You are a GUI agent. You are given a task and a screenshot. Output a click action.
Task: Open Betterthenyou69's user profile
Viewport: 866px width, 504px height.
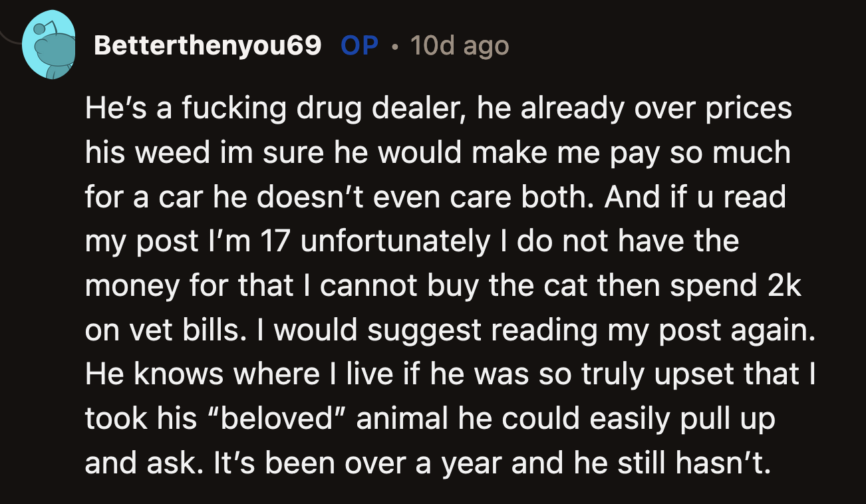[x=210, y=45]
